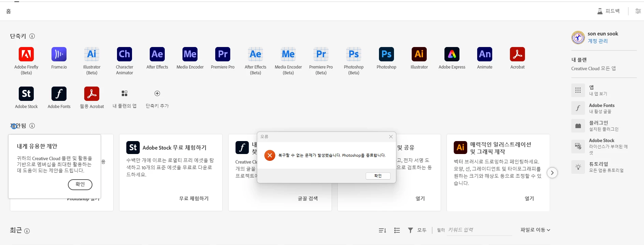Launch Premiere Pro (Beta) icon
The image size is (644, 245).
pyautogui.click(x=321, y=54)
